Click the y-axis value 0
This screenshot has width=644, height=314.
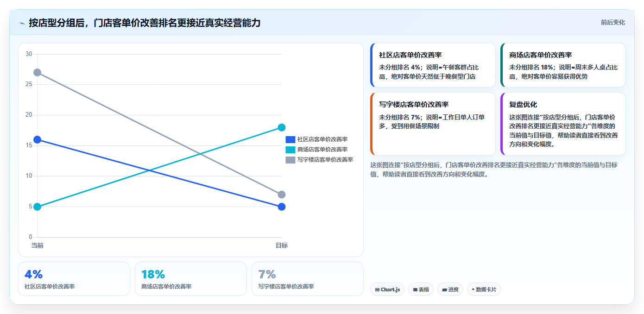click(30, 237)
